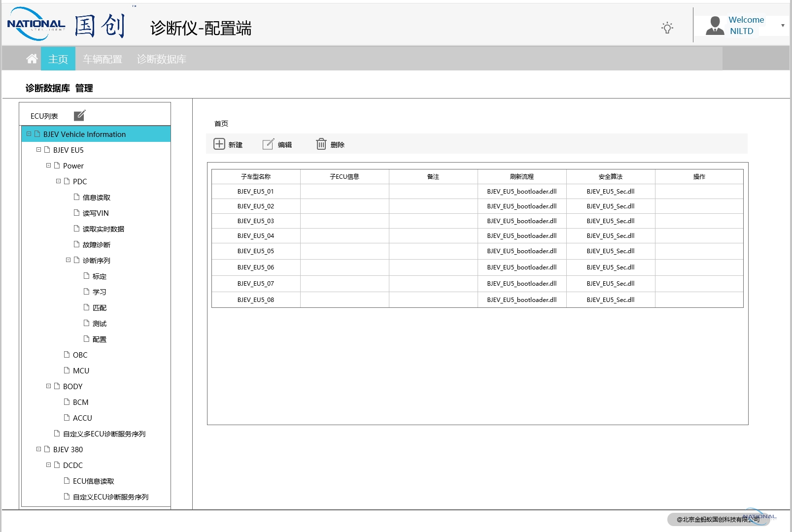Open the user account dropdown arrow

pyautogui.click(x=783, y=26)
